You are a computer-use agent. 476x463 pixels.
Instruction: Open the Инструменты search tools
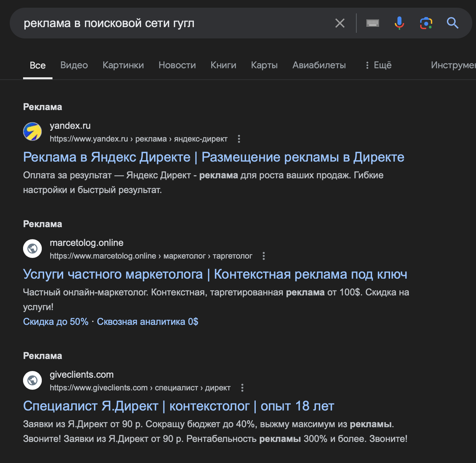[x=453, y=65]
